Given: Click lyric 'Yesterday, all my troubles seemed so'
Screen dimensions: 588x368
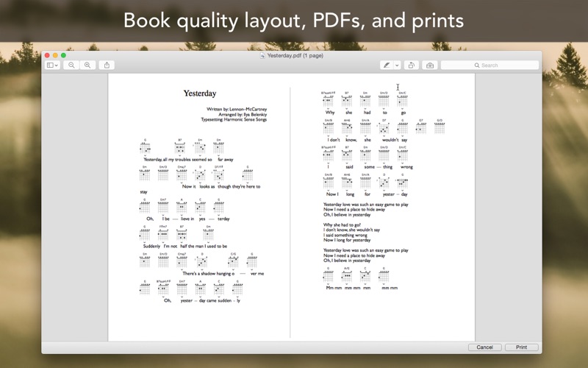Looking at the screenshot, I should pyautogui.click(x=178, y=159).
